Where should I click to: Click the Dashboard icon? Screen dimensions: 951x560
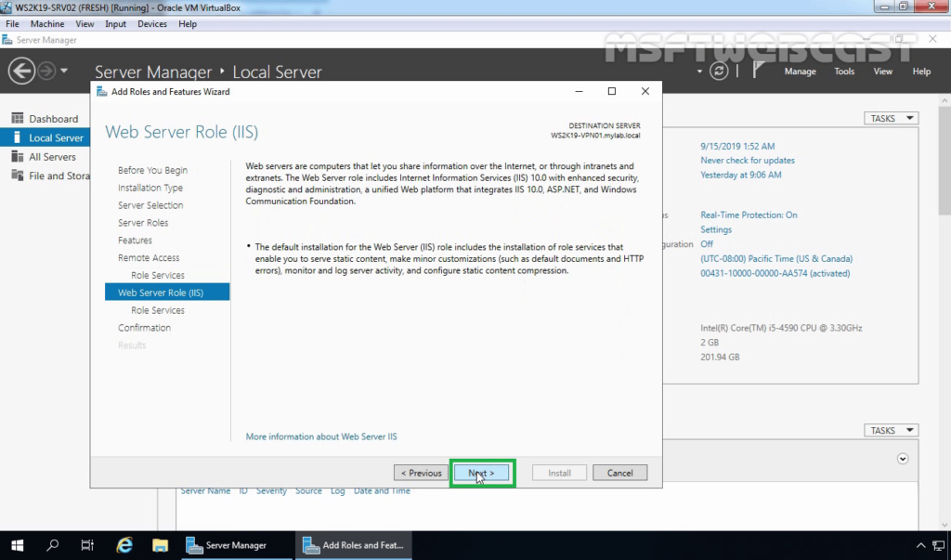(x=17, y=118)
